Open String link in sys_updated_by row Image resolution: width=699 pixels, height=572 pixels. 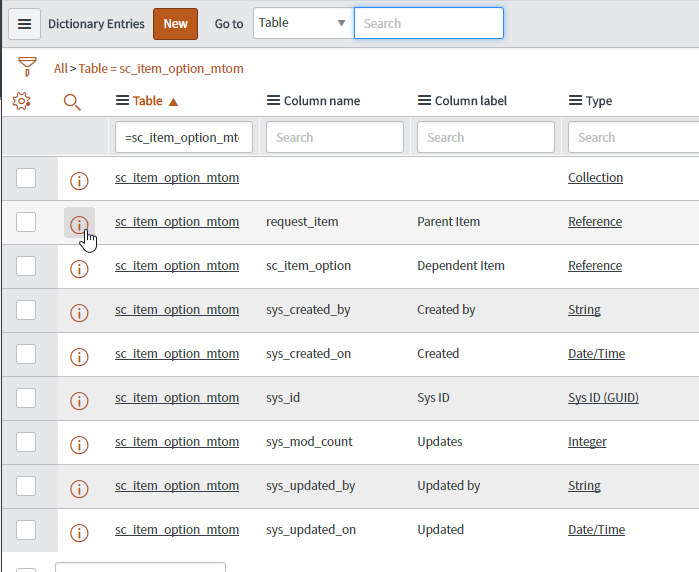tap(584, 486)
